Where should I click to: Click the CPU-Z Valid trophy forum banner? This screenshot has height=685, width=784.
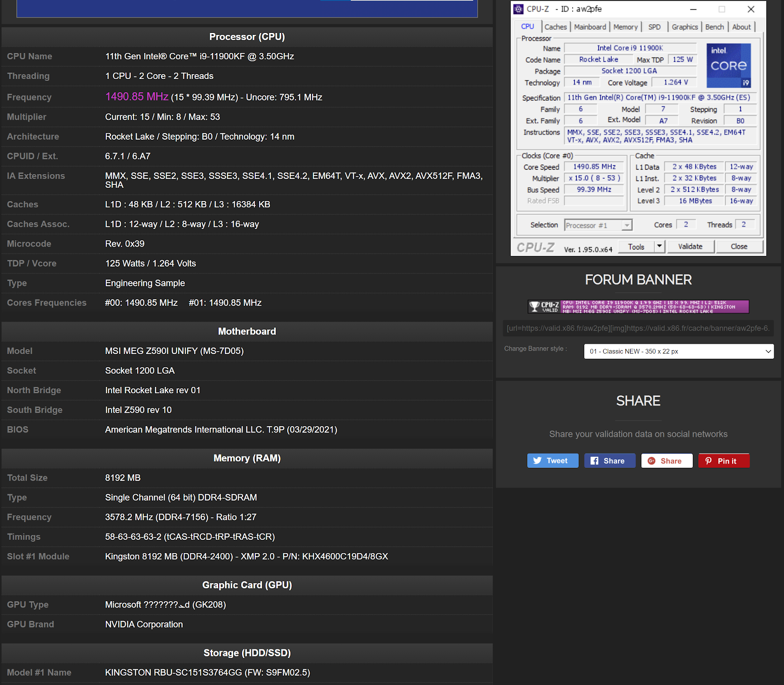coord(638,306)
